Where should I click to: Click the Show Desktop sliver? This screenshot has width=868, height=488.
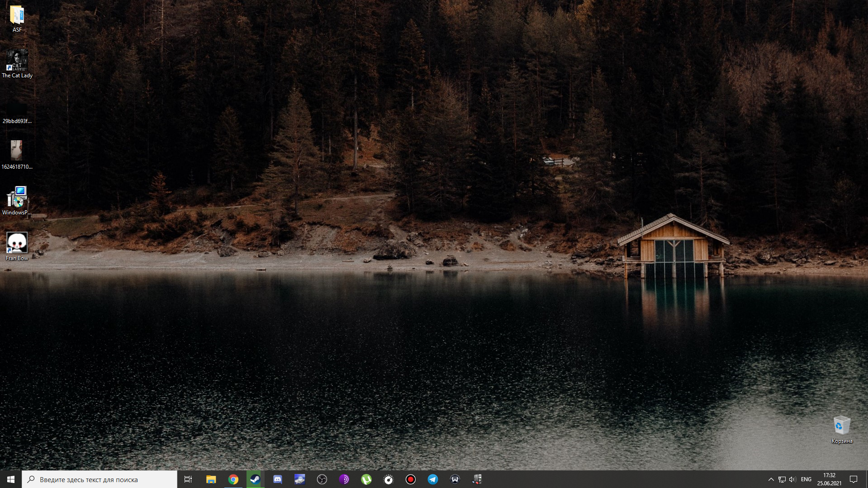(x=866, y=479)
